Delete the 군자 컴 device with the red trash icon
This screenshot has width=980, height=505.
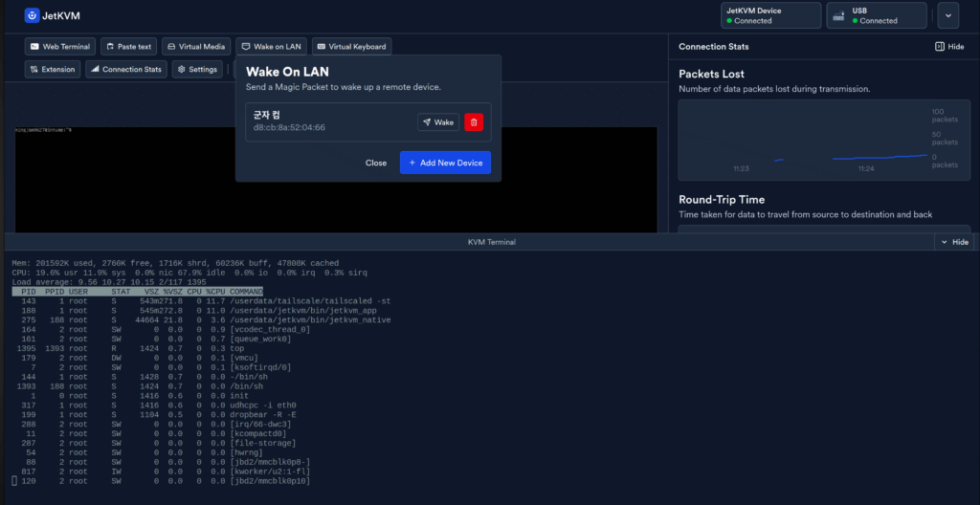coord(474,121)
